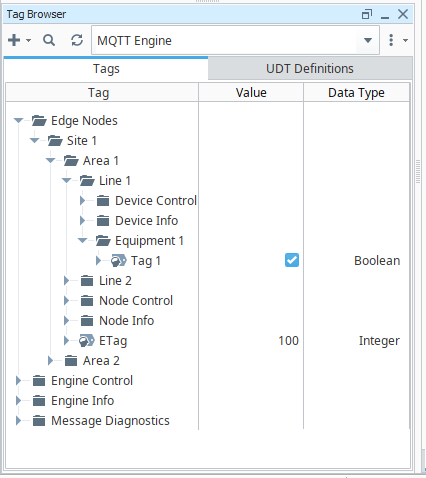This screenshot has width=426, height=478.
Task: Expand the Line 2 folder
Action: [x=66, y=281]
